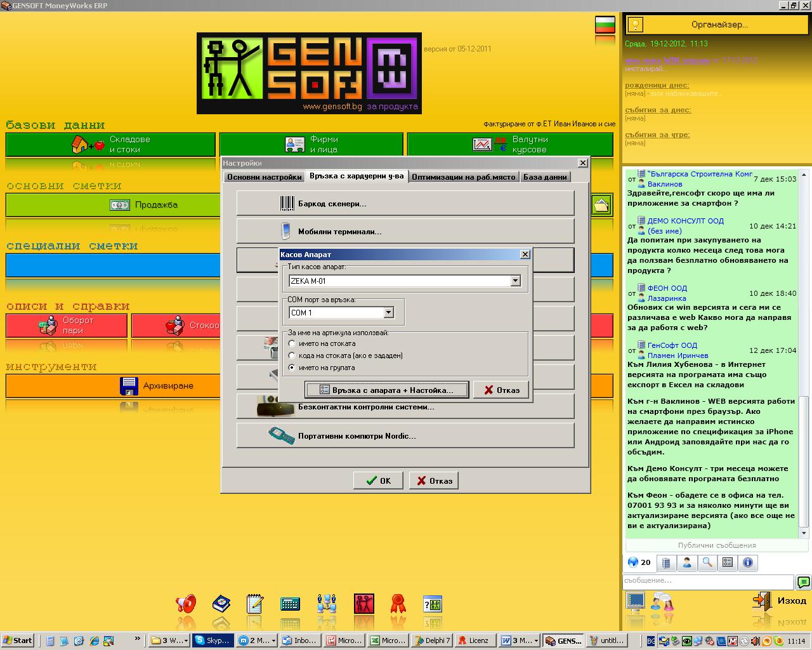This screenshot has height=650, width=812.
Task: Open chat options list icon
Action: 727,562
